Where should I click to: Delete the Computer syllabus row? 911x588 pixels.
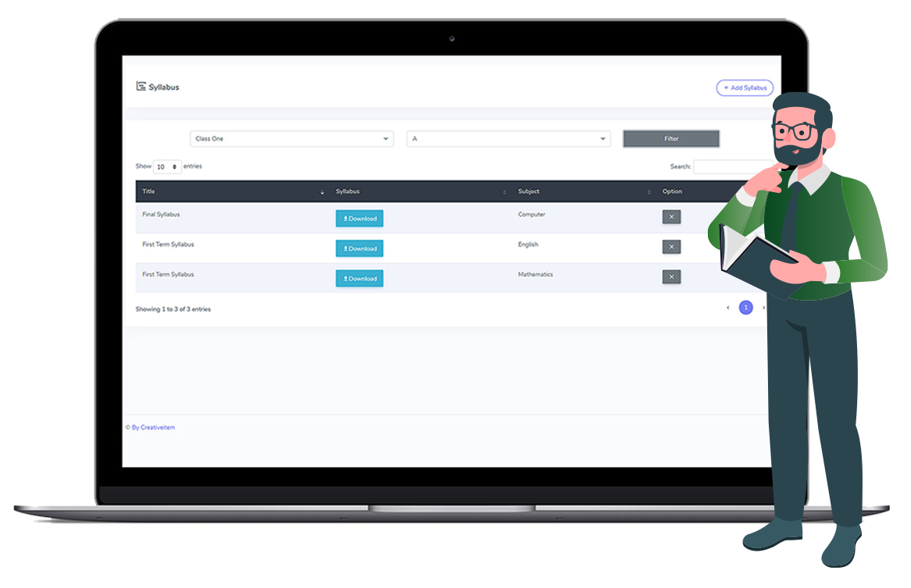coord(671,217)
